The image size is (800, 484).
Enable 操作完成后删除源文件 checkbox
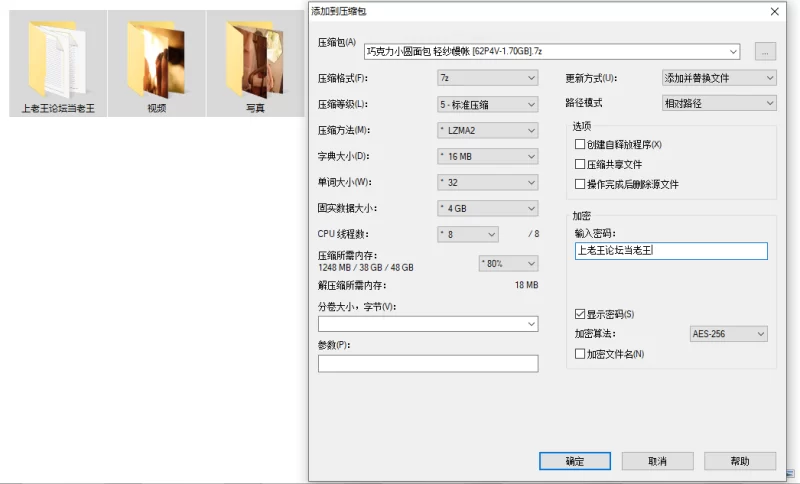tap(580, 184)
